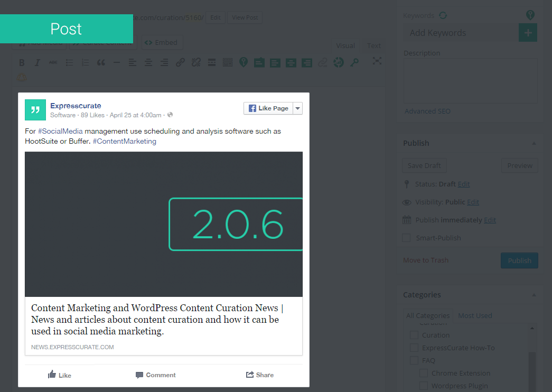Viewport: 552px width, 392px height.
Task: Click the #ContentMarketing hashtag
Action: point(124,141)
